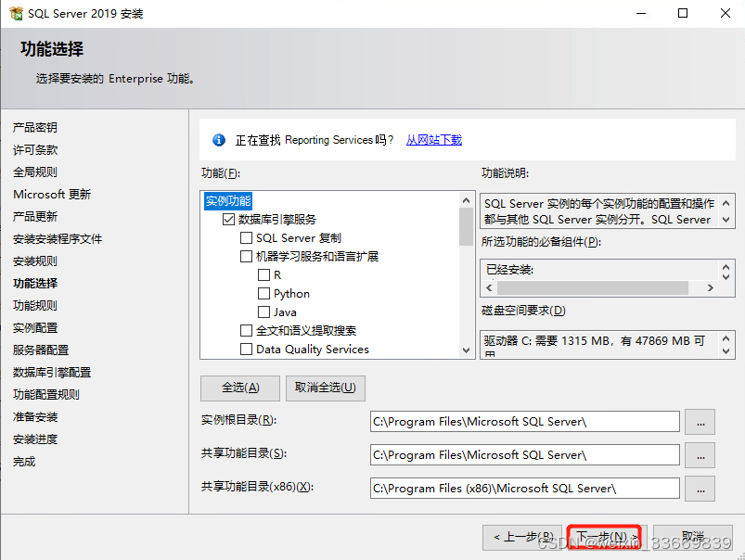Screen dimensions: 745x560
Task: Check the Python language option
Action: pyautogui.click(x=263, y=294)
